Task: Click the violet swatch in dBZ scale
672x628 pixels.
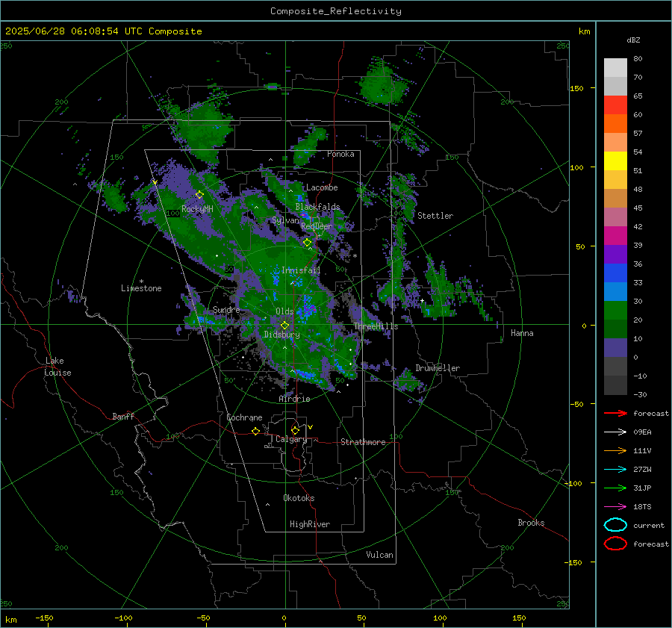Action: pos(615,254)
